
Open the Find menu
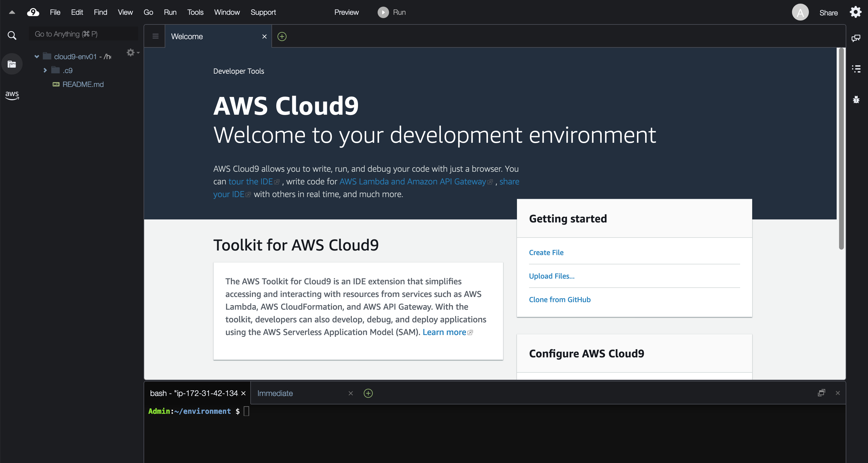coord(100,12)
